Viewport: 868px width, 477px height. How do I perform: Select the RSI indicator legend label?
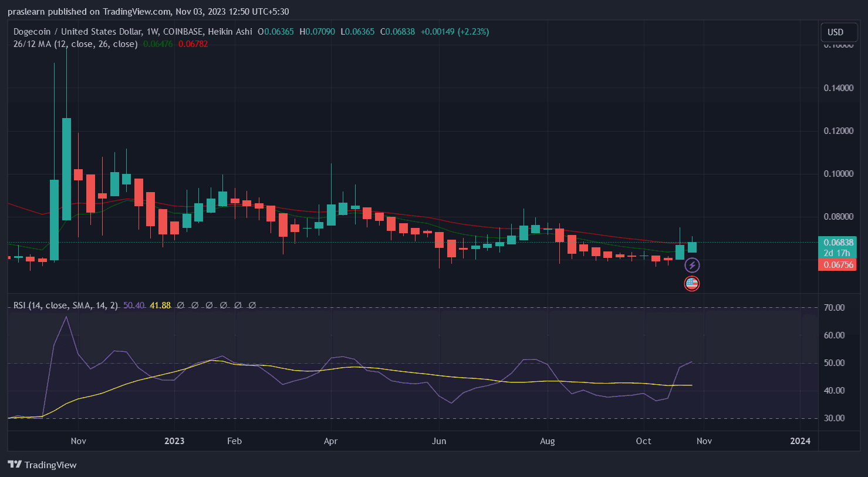tap(66, 305)
